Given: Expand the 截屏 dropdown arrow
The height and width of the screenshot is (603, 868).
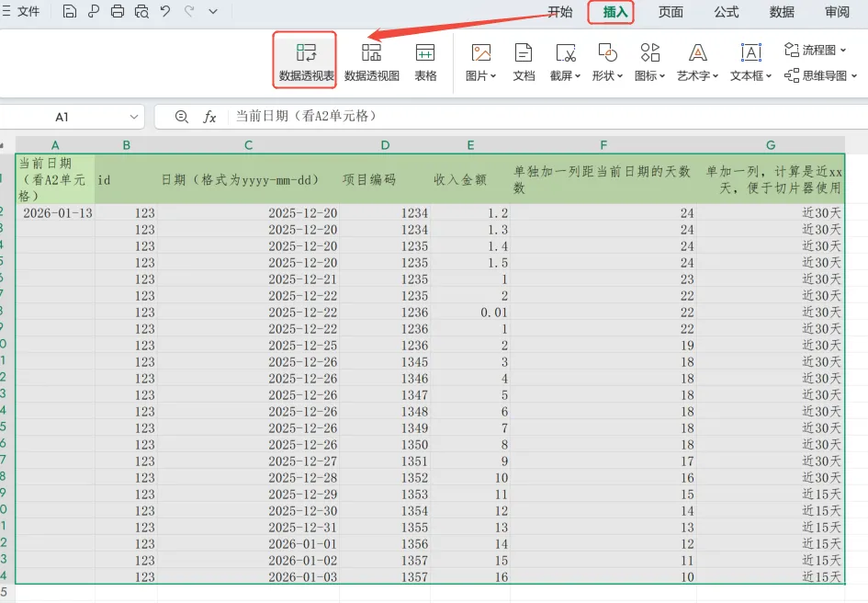Looking at the screenshot, I should (x=578, y=76).
